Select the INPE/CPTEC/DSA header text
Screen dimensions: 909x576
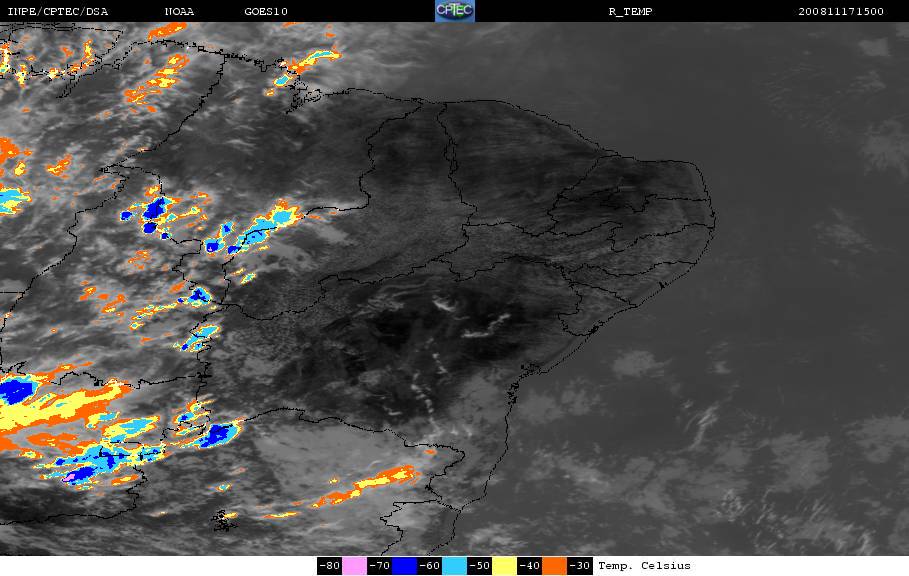[x=57, y=12]
